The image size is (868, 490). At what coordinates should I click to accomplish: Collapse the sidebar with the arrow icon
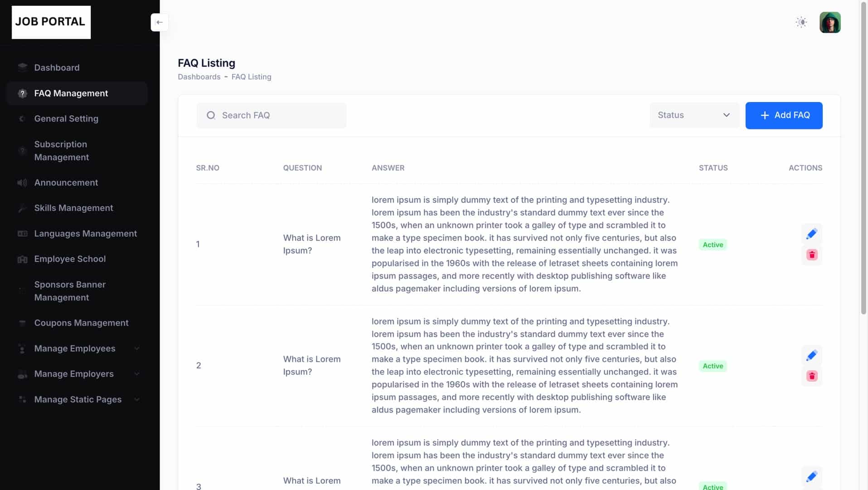point(160,22)
